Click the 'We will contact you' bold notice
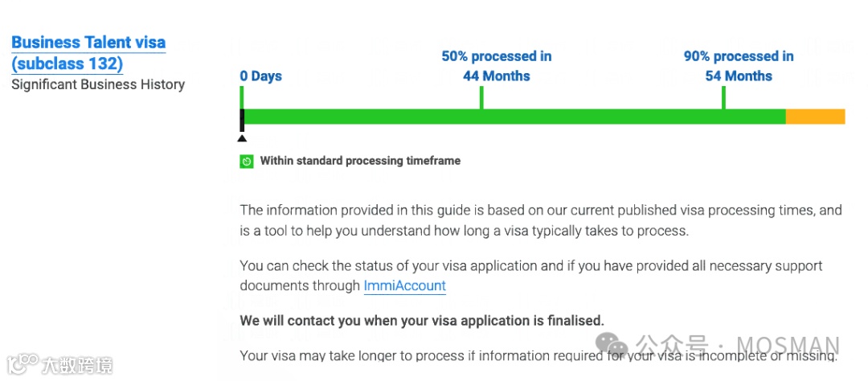This screenshot has height=381, width=868. pos(422,320)
